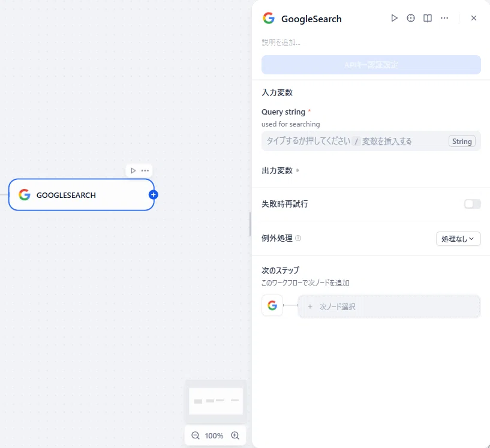This screenshot has width=490, height=448.
Task: Close the GoogleSearch settings panel
Action: tap(474, 18)
